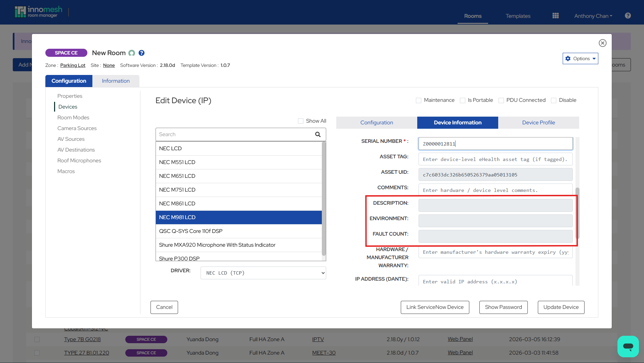Click the green chat icon beside New Room

132,53
